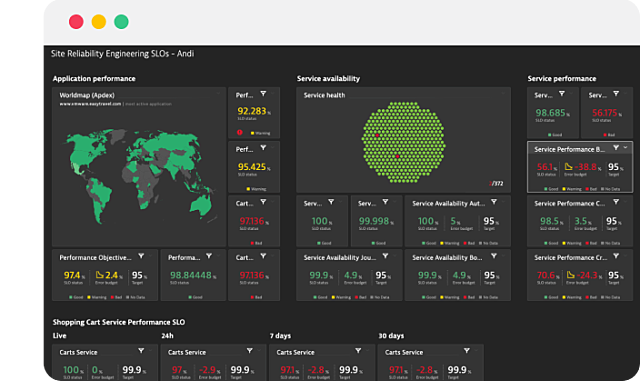Viewport: 640px width, 381px height.
Task: Select the Service availability section heading
Action: pyautogui.click(x=328, y=78)
